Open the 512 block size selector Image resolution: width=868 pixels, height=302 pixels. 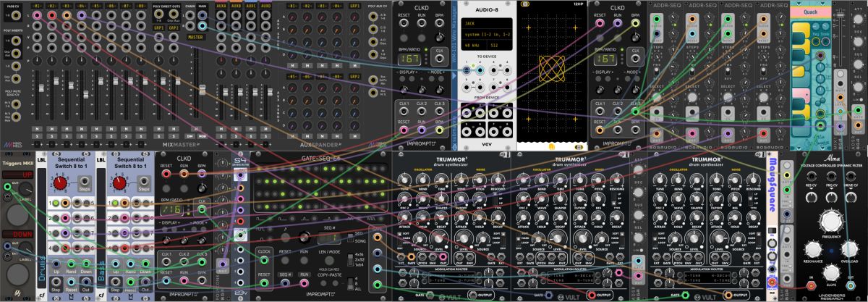coord(501,45)
